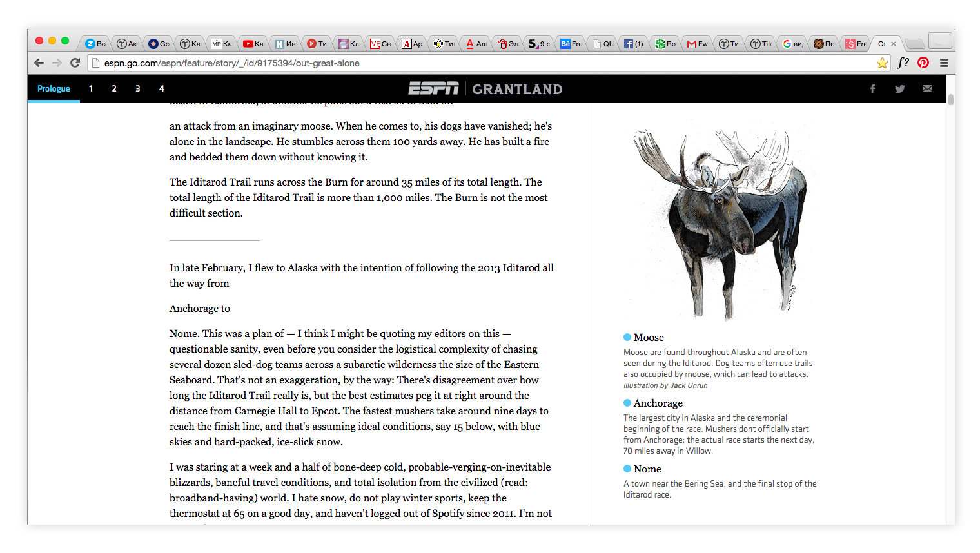This screenshot has height=553, width=980.
Task: Click the macOS yellow minimize button
Action: tap(52, 41)
